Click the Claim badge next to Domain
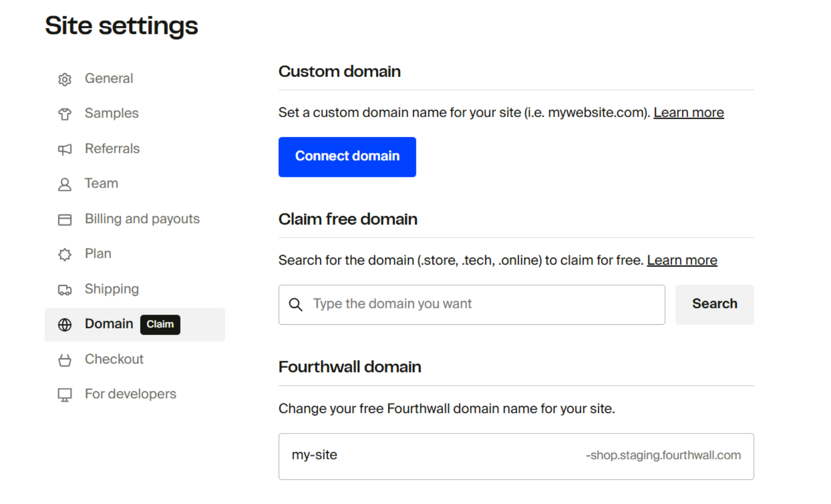The height and width of the screenshot is (504, 831). (160, 325)
